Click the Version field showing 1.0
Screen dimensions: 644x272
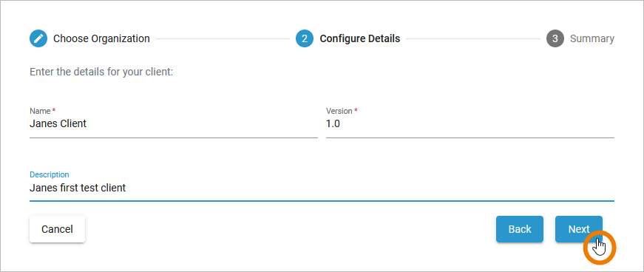(x=470, y=123)
